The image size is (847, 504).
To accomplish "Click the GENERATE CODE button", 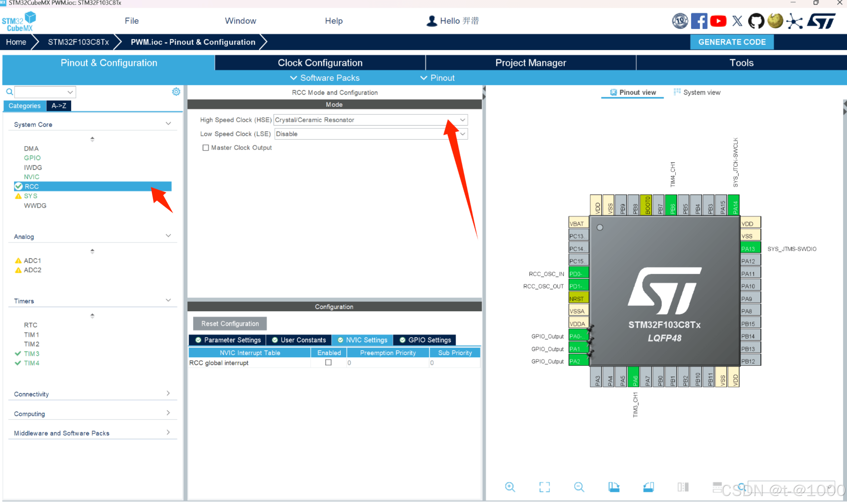I will click(x=732, y=42).
